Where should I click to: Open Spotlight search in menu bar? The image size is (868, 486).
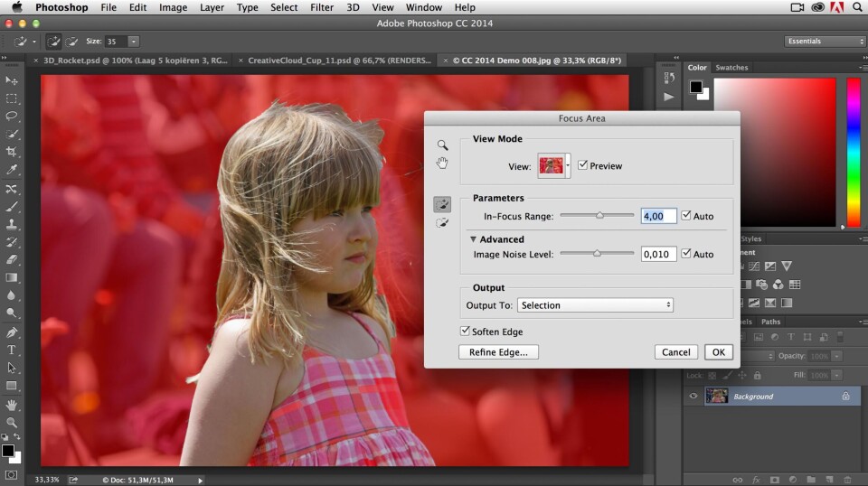(x=857, y=7)
